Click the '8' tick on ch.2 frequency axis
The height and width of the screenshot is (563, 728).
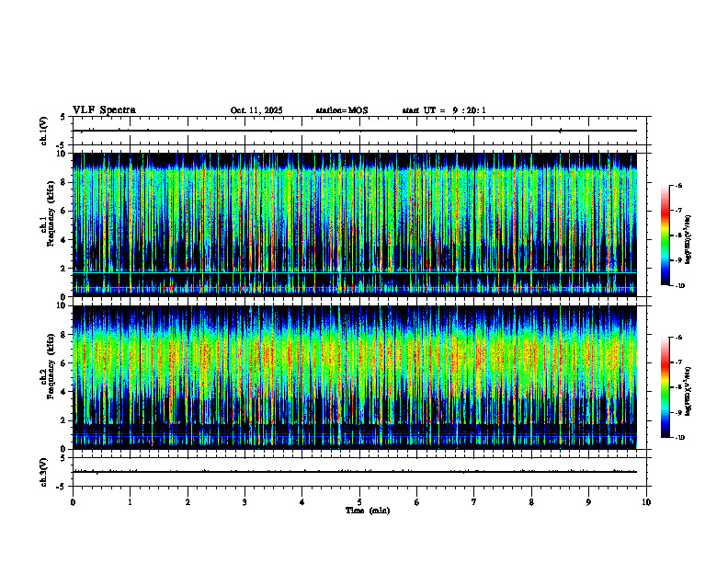pyautogui.click(x=64, y=335)
